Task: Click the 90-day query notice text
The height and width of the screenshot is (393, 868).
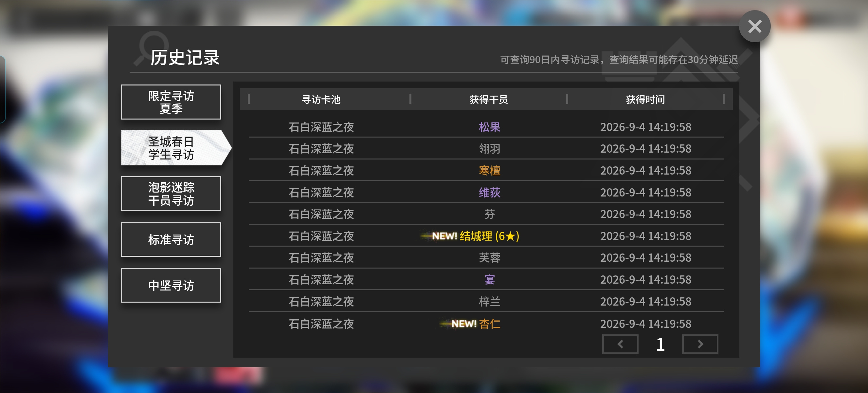Action: coord(619,60)
